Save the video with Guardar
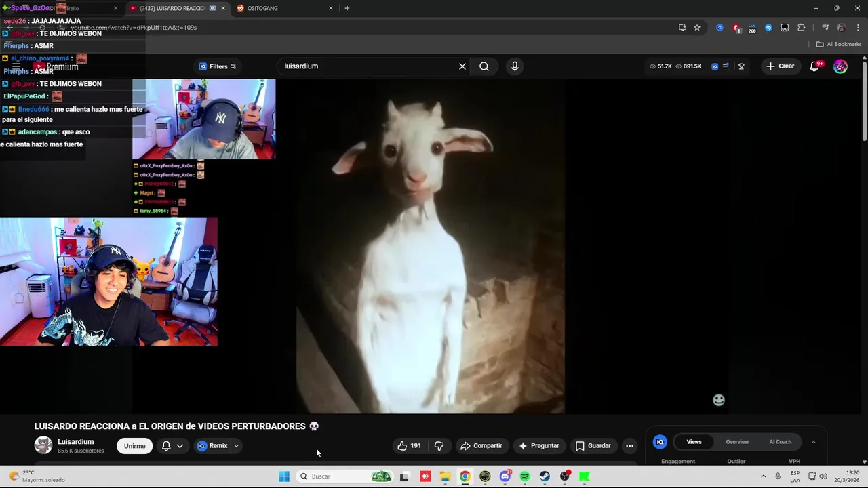 (x=593, y=446)
